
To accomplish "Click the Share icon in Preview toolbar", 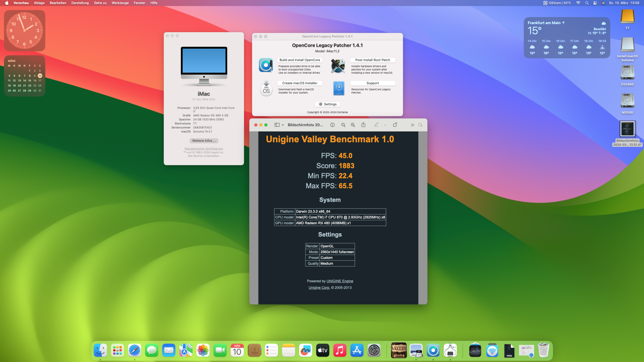I will [x=363, y=125].
